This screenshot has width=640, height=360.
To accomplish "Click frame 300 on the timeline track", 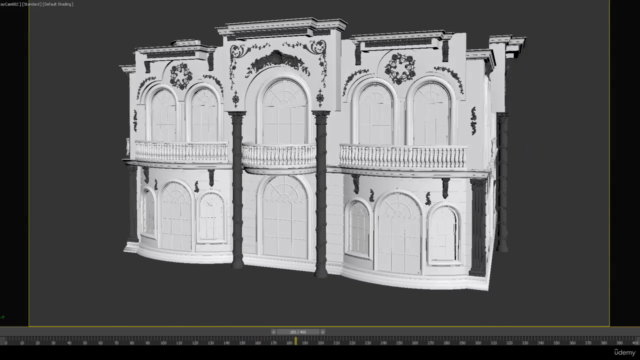I will click(x=478, y=343).
